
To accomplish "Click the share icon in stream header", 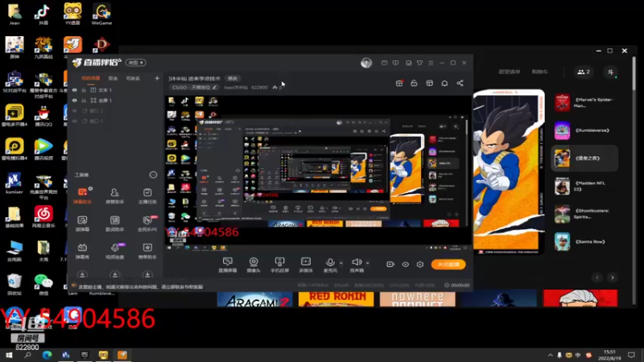I will 460,84.
